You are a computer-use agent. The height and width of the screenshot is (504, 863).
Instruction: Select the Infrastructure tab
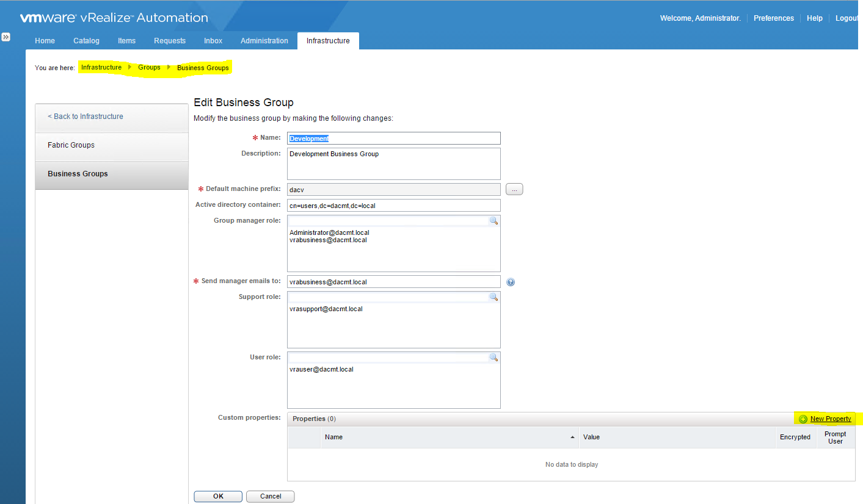329,41
